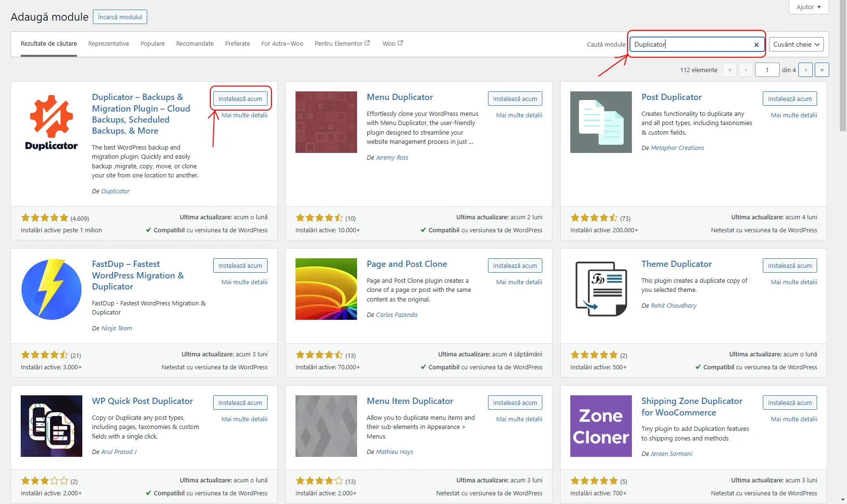Open author Jeremy Ross link
Screen dimensions: 847x504
(x=392, y=158)
